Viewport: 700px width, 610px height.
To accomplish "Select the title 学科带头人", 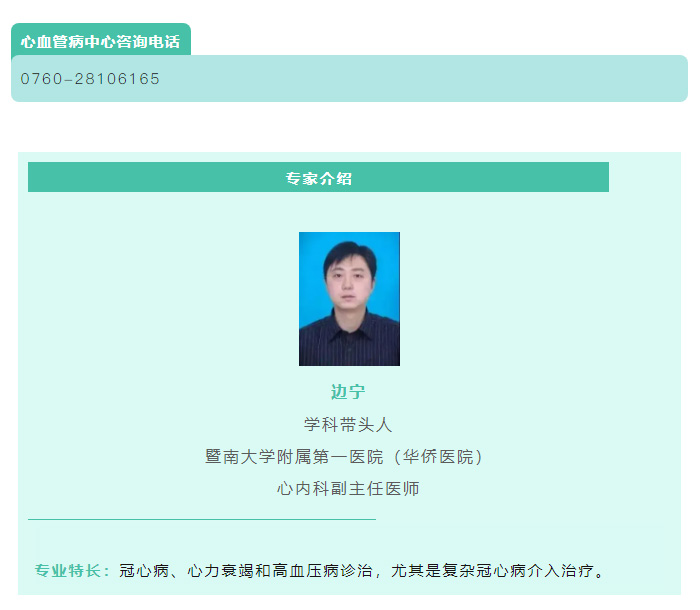I will (x=348, y=424).
